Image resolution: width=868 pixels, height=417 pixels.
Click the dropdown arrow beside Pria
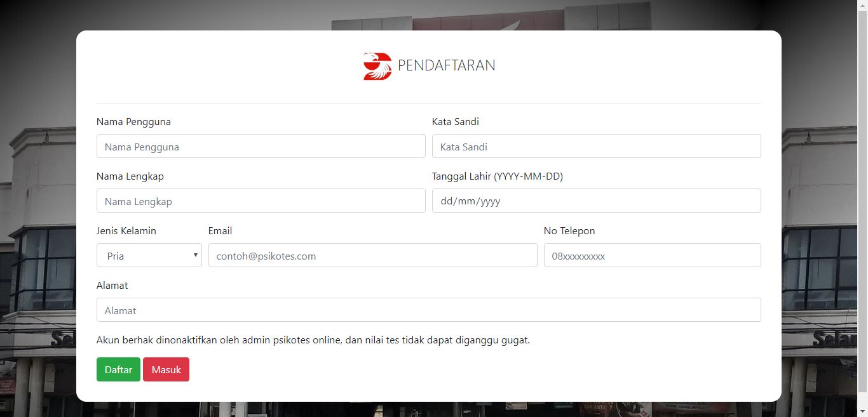195,255
